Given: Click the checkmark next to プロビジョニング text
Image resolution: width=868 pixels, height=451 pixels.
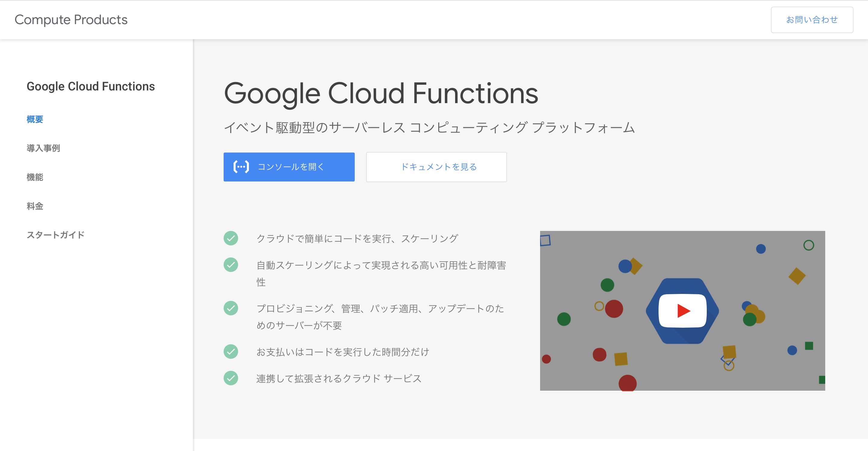Looking at the screenshot, I should click(x=231, y=308).
